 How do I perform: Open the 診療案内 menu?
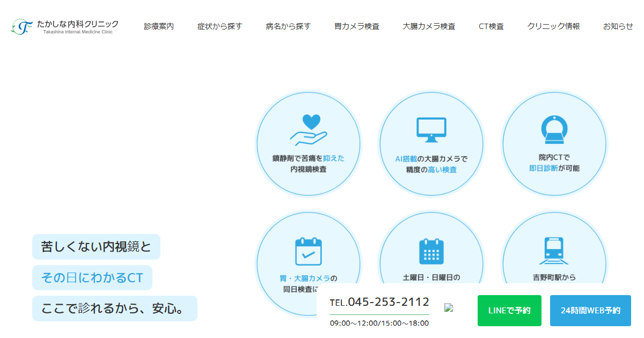click(159, 26)
